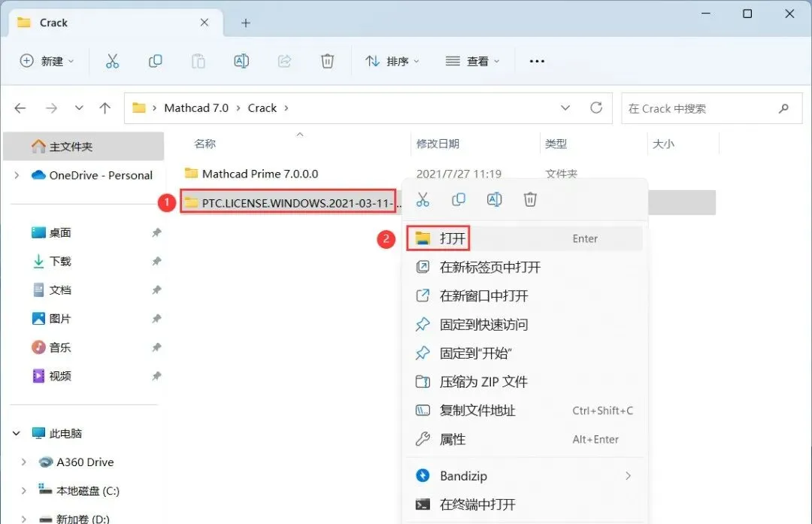Choose 在新窗口中打开 in the context menu
This screenshot has height=524, width=812.
pyautogui.click(x=524, y=295)
